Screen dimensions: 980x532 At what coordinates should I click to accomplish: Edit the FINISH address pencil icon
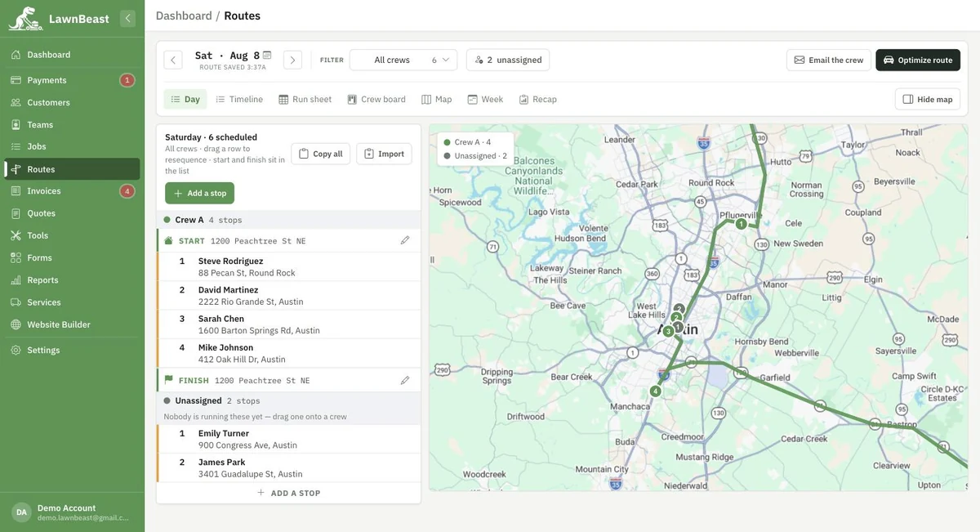pyautogui.click(x=405, y=380)
